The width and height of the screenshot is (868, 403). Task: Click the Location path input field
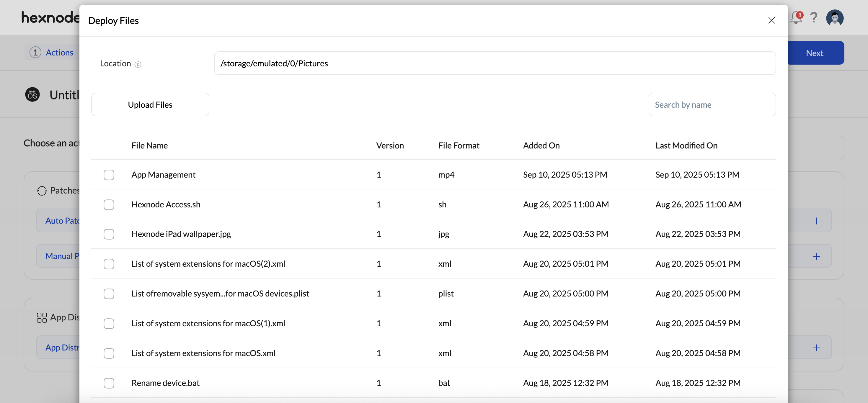(x=494, y=63)
